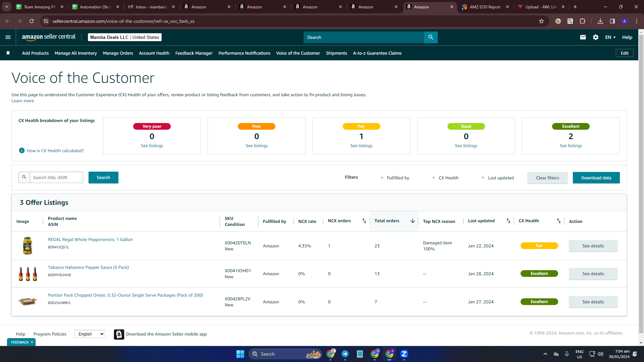Click the Amazon Seller mobile app icon

pyautogui.click(x=119, y=334)
